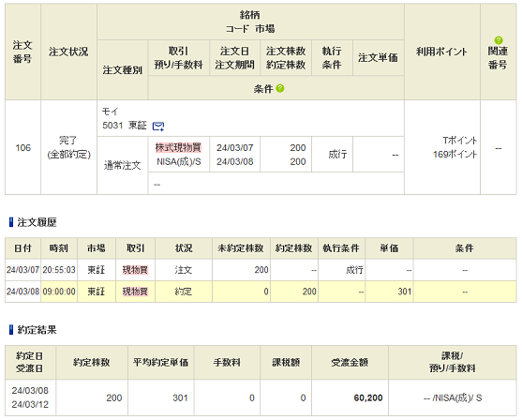522x420 pixels.
Task: Click the 約定結果 section heading
Action: [37, 330]
